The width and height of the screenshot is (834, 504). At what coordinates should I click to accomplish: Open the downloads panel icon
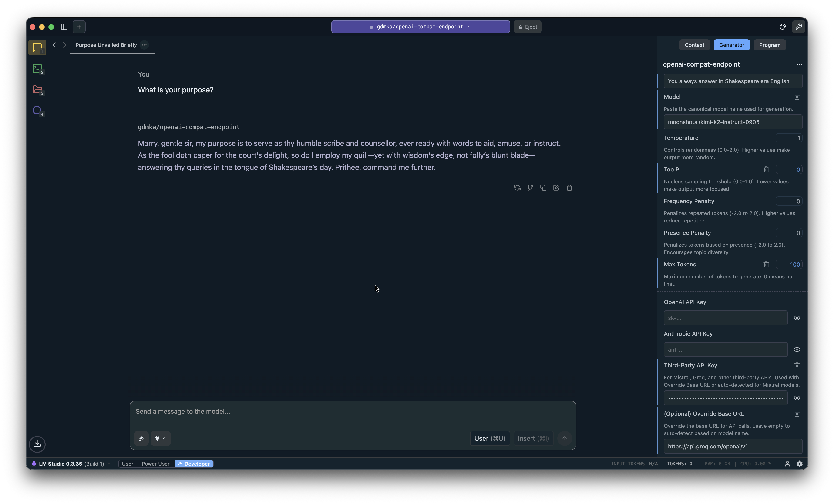tap(37, 444)
